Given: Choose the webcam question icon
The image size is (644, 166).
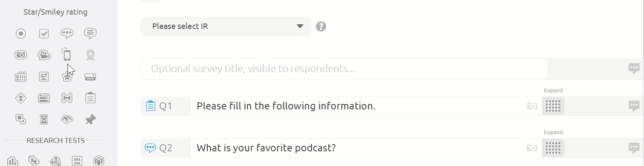Looking at the screenshot, I should pos(90,55).
